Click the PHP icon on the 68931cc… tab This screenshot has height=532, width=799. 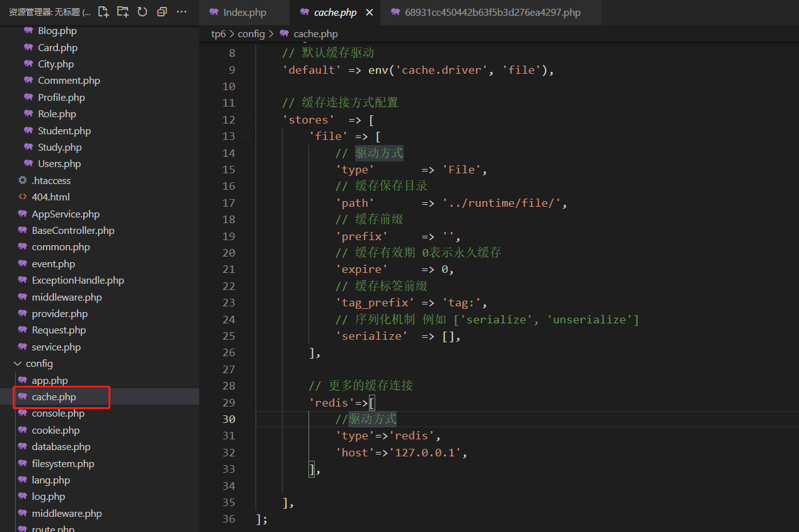[x=395, y=13]
